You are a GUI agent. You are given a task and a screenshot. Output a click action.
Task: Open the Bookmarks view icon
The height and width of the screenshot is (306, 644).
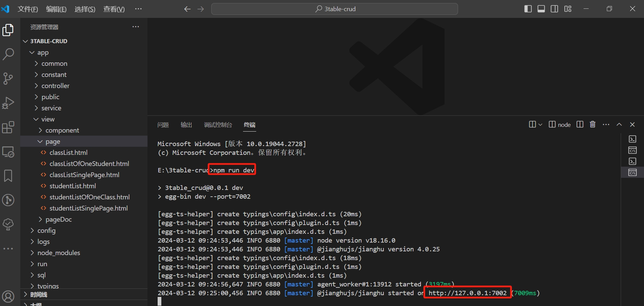tap(8, 176)
